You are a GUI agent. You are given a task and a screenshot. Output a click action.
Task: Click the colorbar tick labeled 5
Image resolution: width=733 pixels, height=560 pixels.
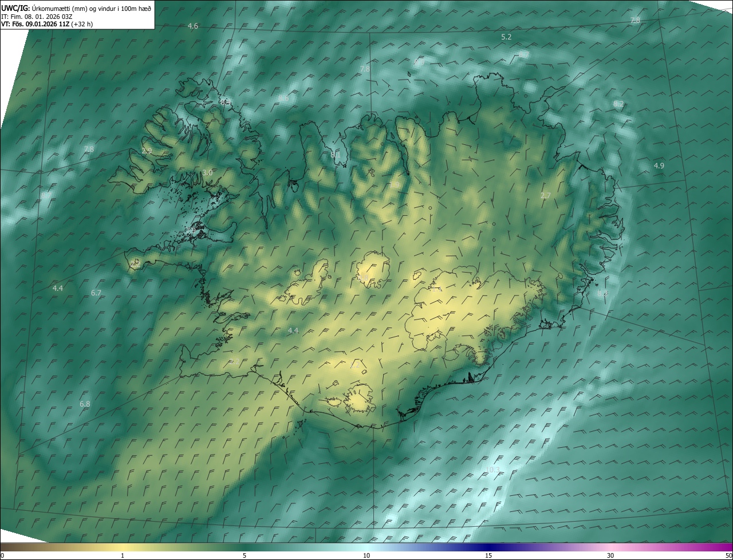click(x=245, y=555)
